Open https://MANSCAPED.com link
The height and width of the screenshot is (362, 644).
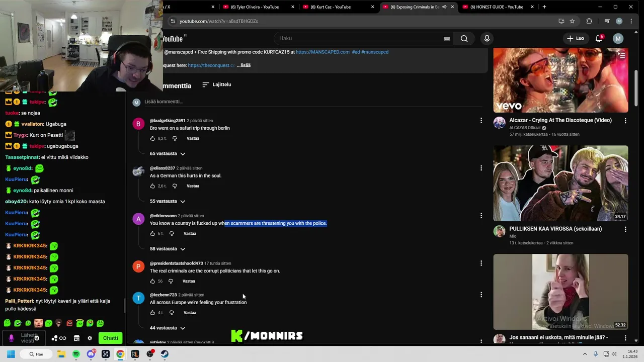[323, 52]
